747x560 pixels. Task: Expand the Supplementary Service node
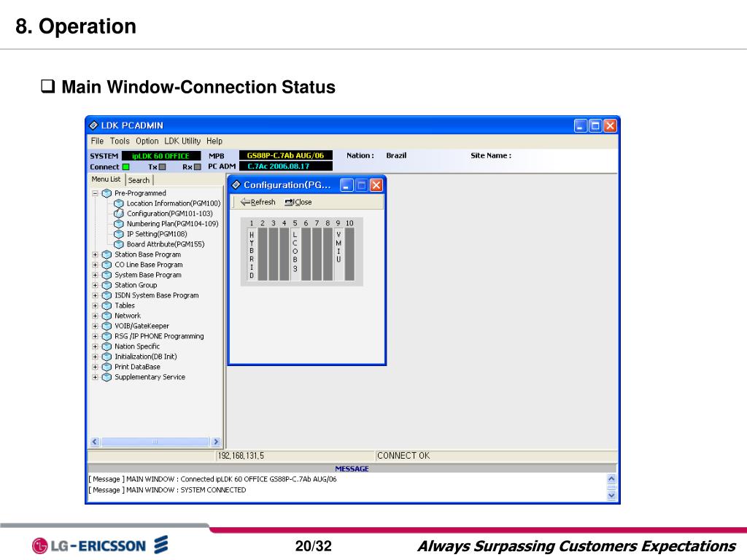tap(95, 377)
